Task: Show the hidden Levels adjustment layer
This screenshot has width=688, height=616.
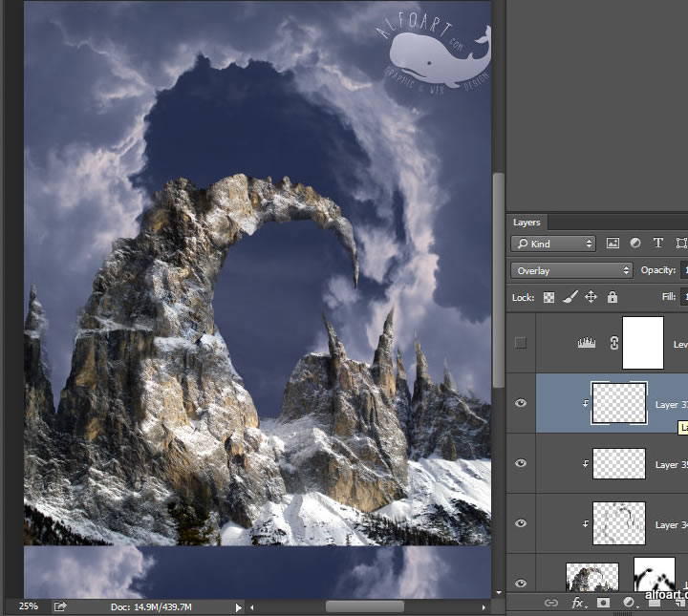Action: [521, 343]
